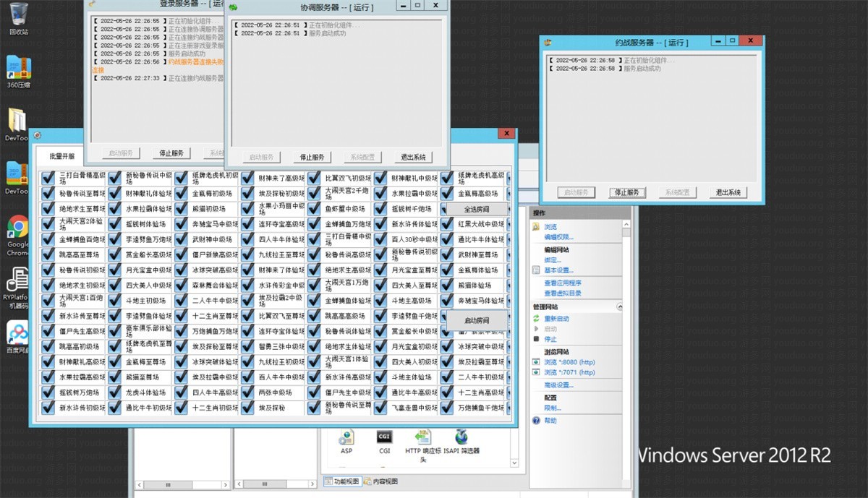Open the 百度网盘 desktop icon

[18, 334]
